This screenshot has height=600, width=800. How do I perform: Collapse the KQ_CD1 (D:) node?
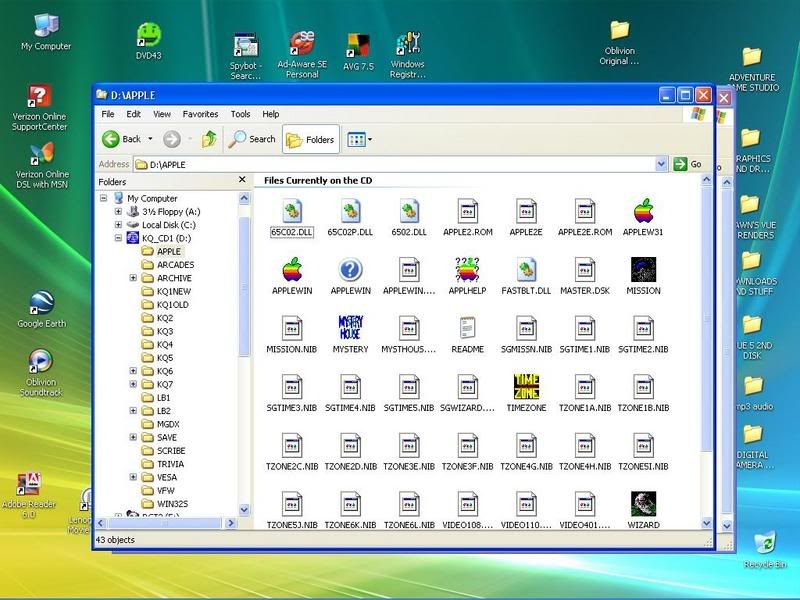[118, 238]
